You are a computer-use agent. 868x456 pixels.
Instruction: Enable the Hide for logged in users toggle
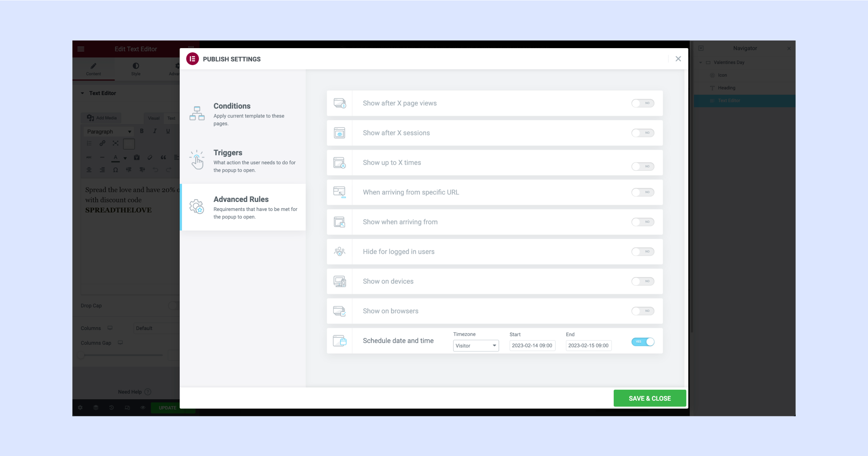pyautogui.click(x=642, y=252)
